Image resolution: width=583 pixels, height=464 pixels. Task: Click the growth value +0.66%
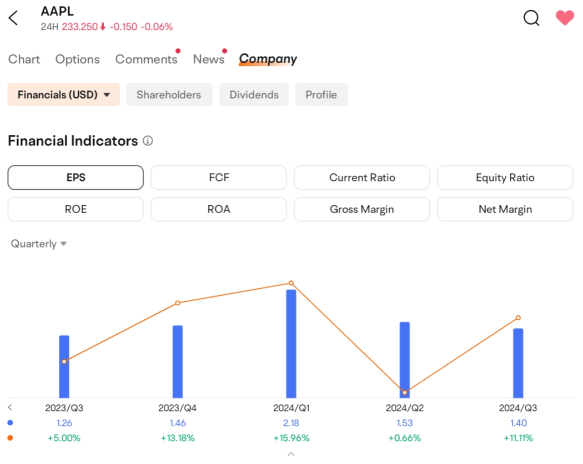click(405, 438)
